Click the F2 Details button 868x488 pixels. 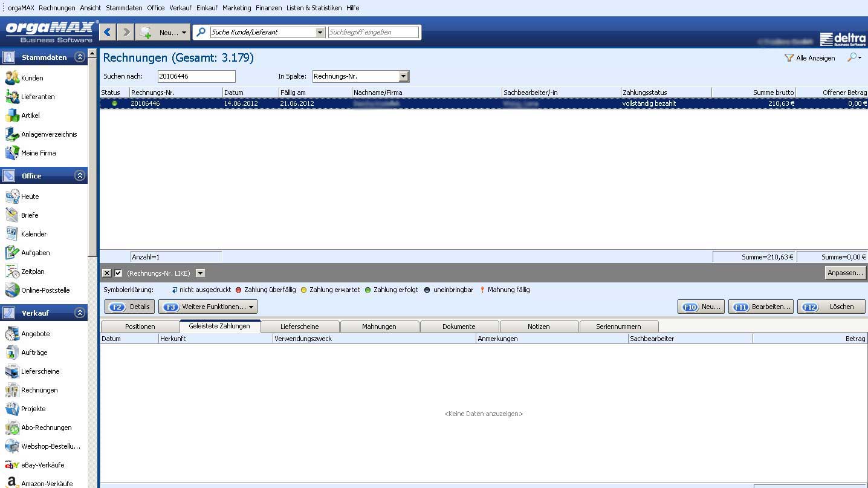point(130,307)
